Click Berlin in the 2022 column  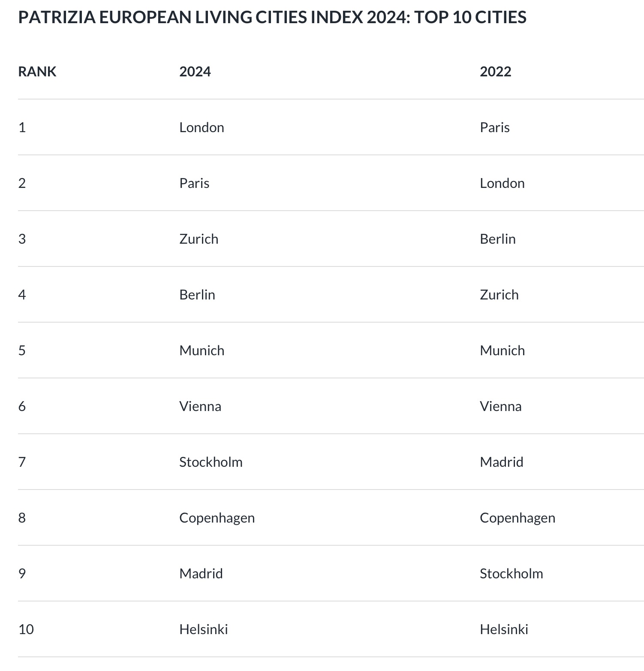point(498,239)
